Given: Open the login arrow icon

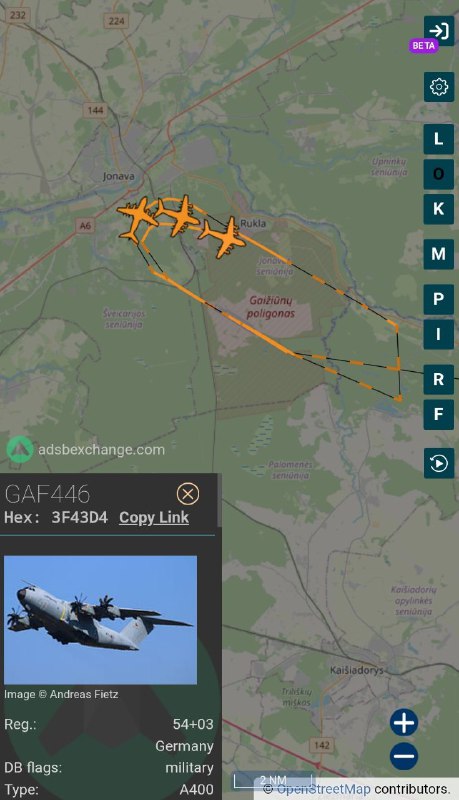Looking at the screenshot, I should point(439,31).
